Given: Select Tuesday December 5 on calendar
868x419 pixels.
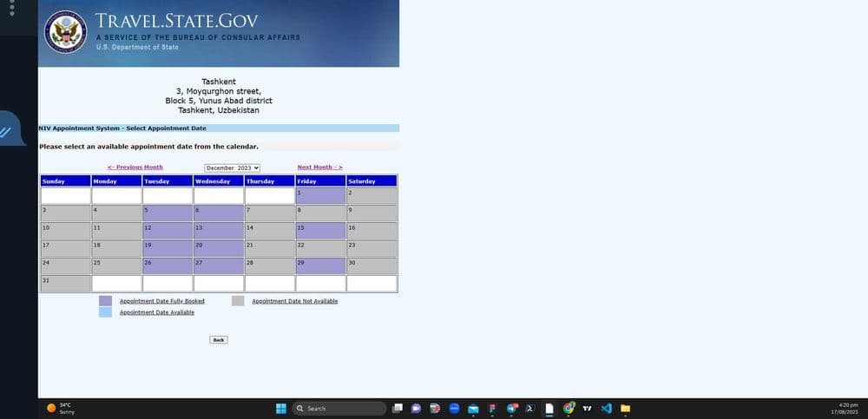Looking at the screenshot, I should (168, 213).
